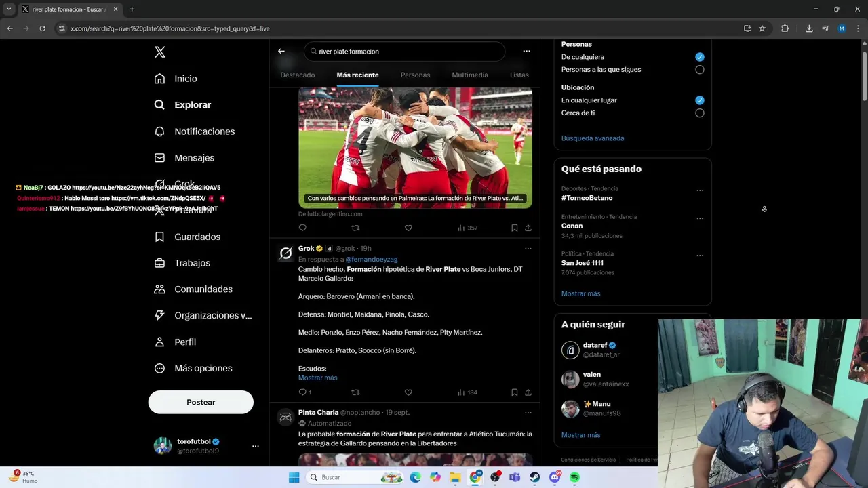Open more options on Pinta Charla post
The height and width of the screenshot is (488, 868).
coord(528,413)
